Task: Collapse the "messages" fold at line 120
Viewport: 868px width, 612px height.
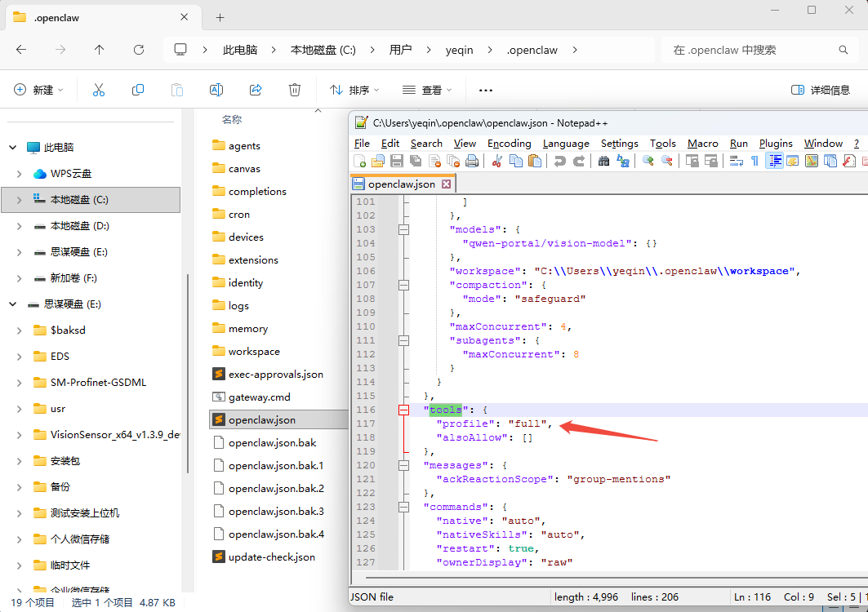Action: pyautogui.click(x=404, y=465)
